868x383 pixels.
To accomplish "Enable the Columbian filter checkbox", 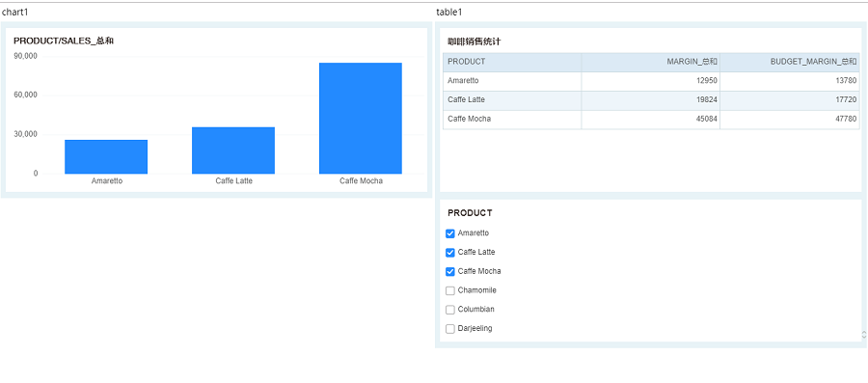I will (x=450, y=310).
